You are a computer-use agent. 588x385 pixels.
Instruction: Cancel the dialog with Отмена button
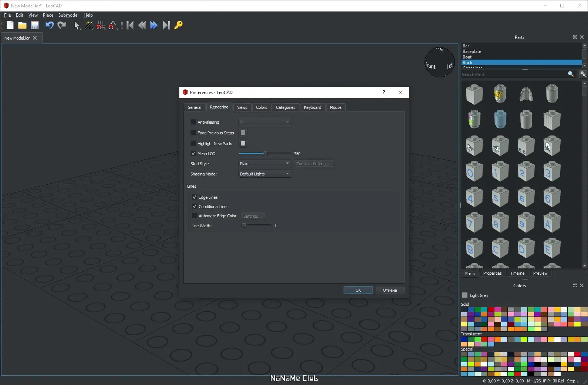click(390, 290)
